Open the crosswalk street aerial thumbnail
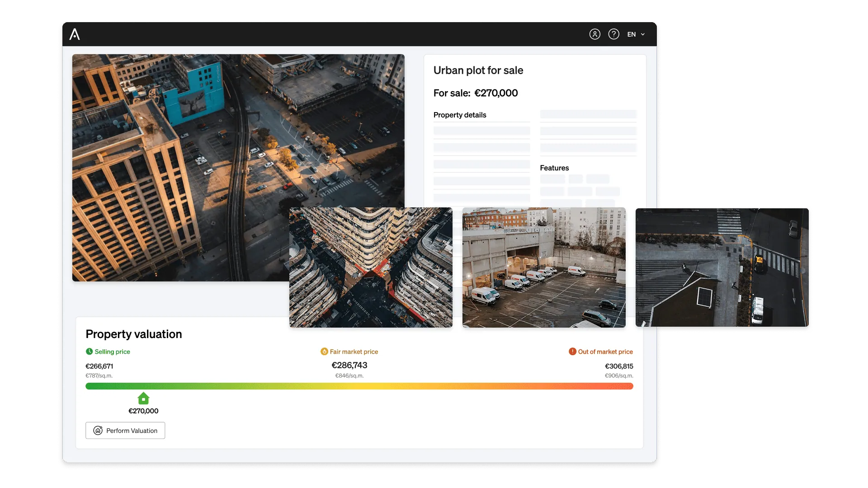This screenshot has height=488, width=868. click(722, 267)
